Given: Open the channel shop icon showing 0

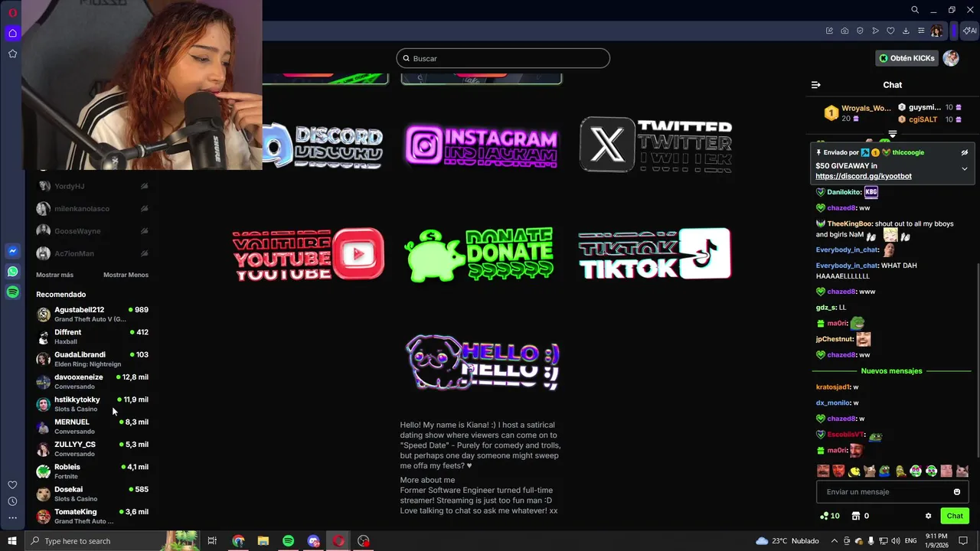Looking at the screenshot, I should tap(861, 516).
